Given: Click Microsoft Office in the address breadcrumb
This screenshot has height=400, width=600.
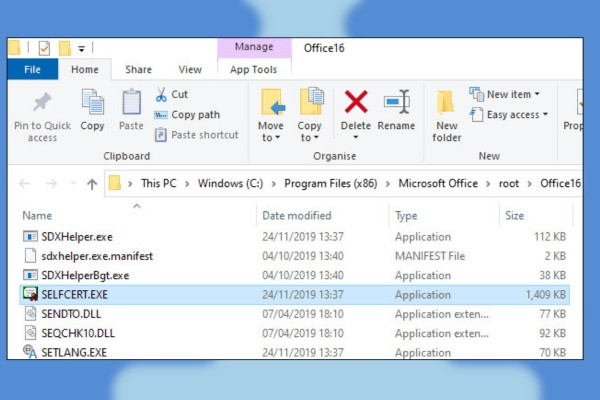Looking at the screenshot, I should point(438,184).
